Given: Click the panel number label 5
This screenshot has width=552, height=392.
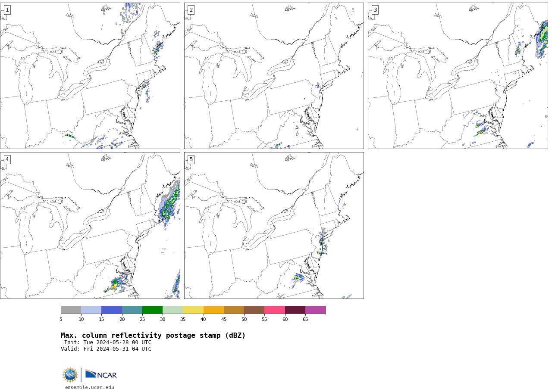Looking at the screenshot, I should (191, 159).
